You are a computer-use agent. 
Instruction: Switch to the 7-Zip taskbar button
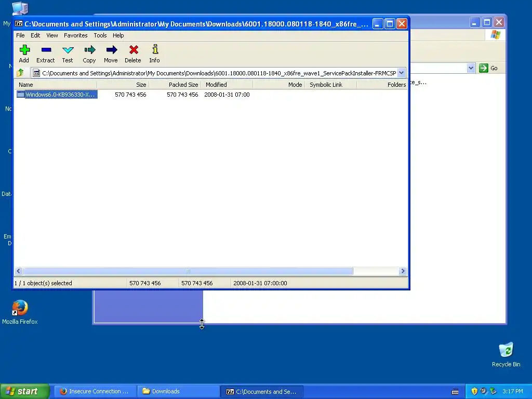click(x=262, y=391)
